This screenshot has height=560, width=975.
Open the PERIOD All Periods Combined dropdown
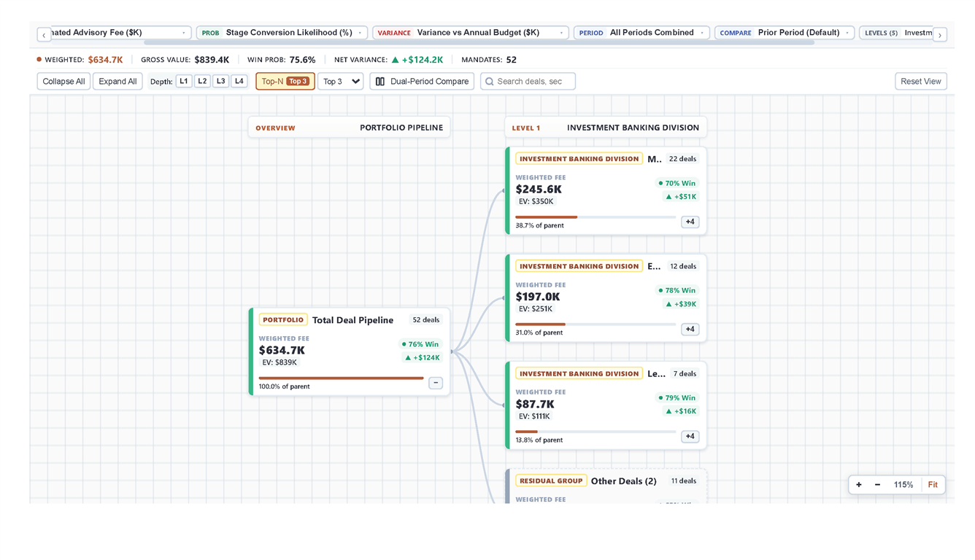(x=641, y=33)
